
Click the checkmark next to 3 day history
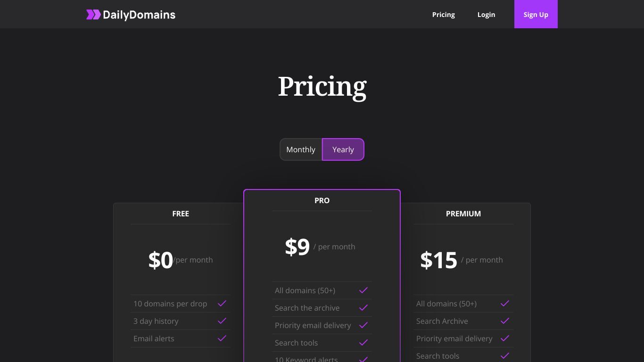tap(222, 321)
